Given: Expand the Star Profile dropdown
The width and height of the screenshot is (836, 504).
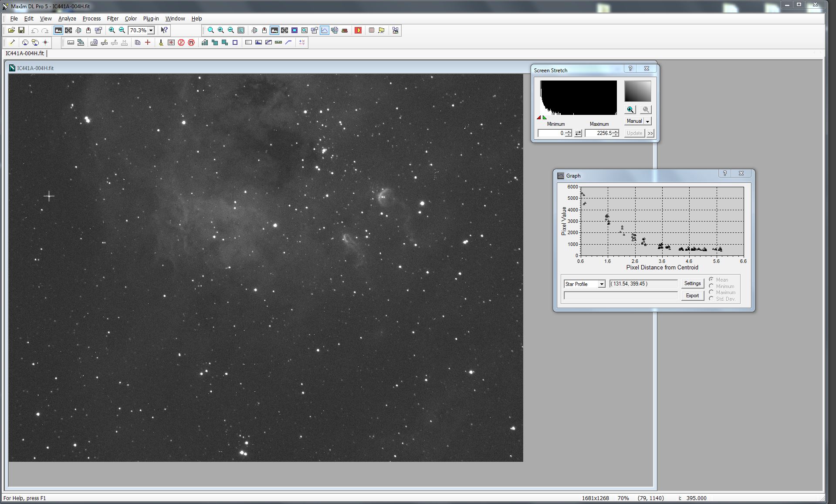Looking at the screenshot, I should pyautogui.click(x=602, y=284).
